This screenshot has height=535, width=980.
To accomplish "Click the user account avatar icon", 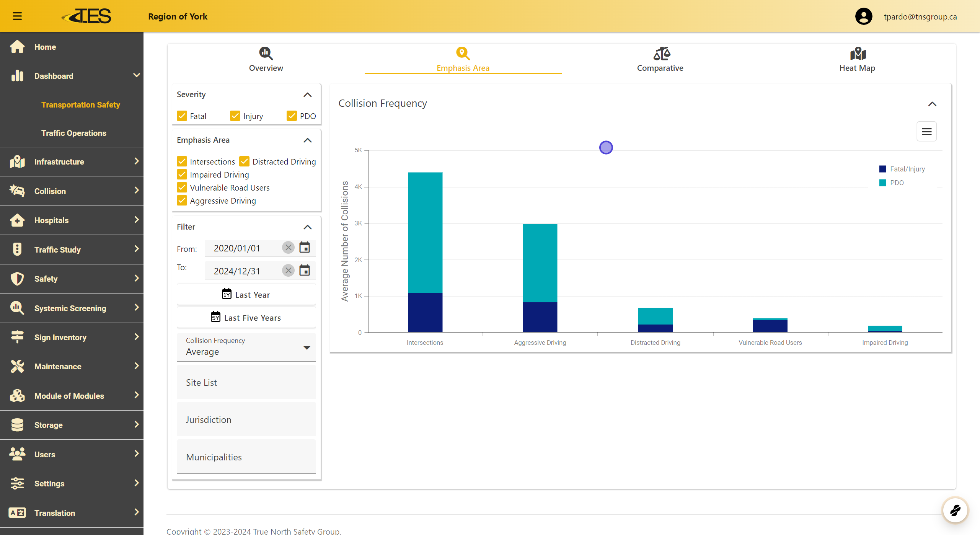I will [x=864, y=16].
